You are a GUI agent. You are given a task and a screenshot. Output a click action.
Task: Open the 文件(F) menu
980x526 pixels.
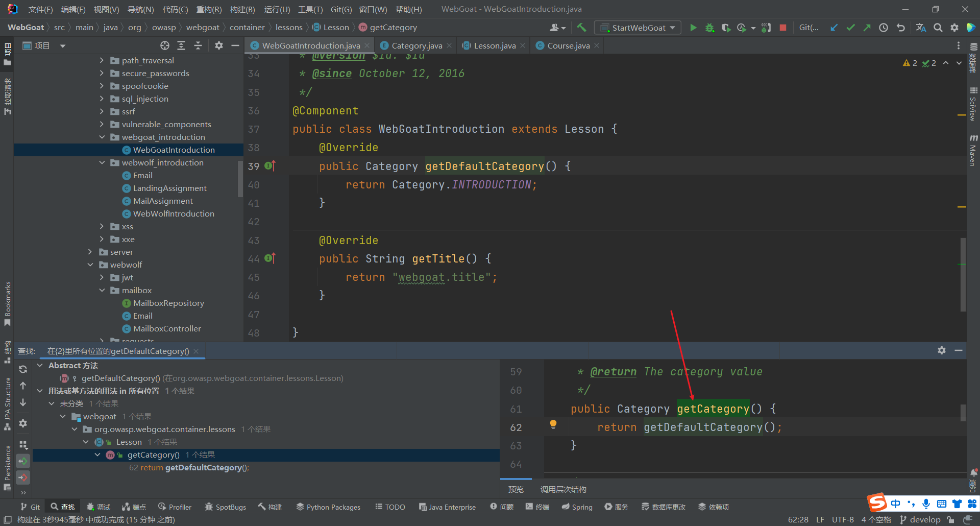tap(40, 9)
